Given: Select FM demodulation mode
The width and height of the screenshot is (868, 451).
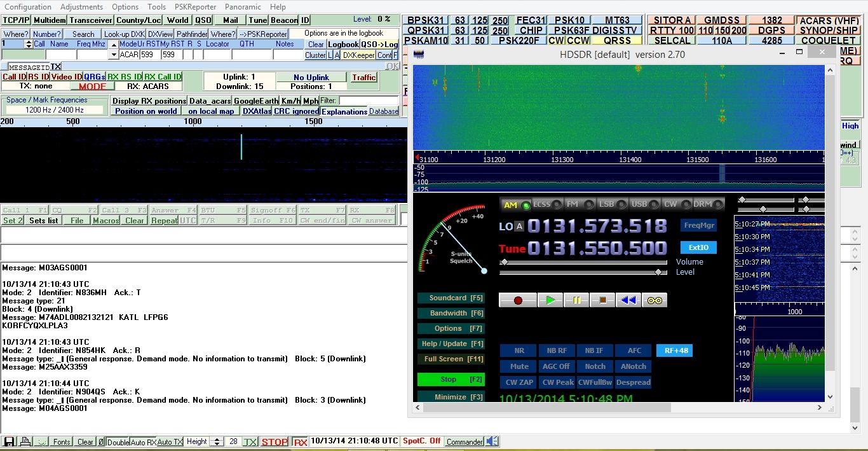Looking at the screenshot, I should tap(580, 205).
